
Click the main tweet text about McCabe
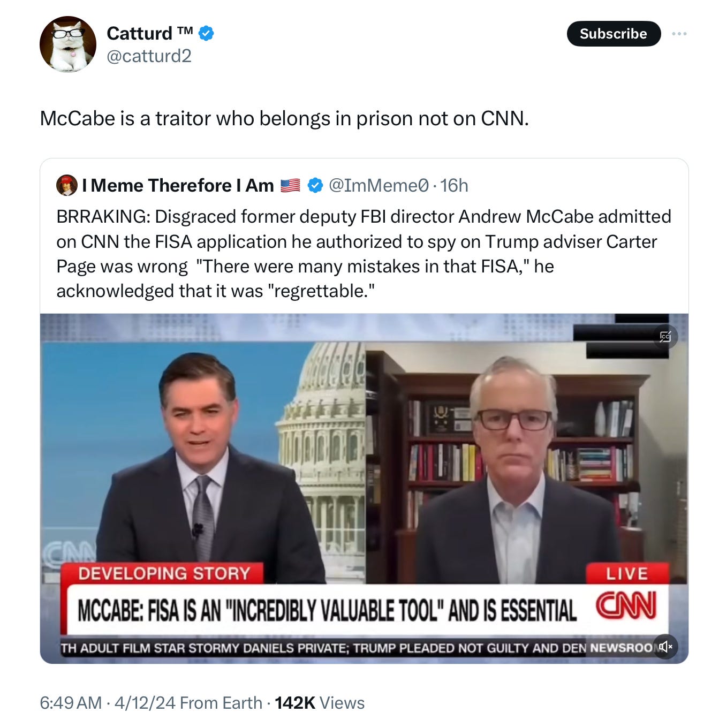(x=284, y=118)
